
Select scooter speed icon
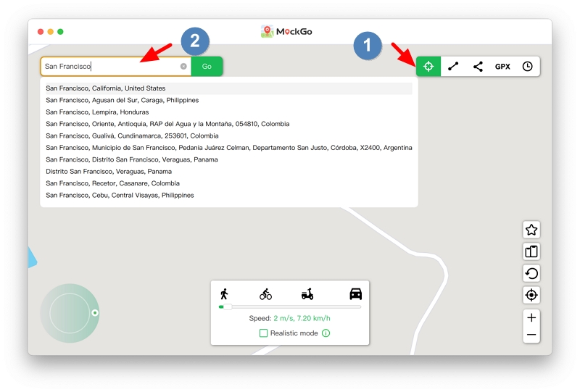[307, 294]
